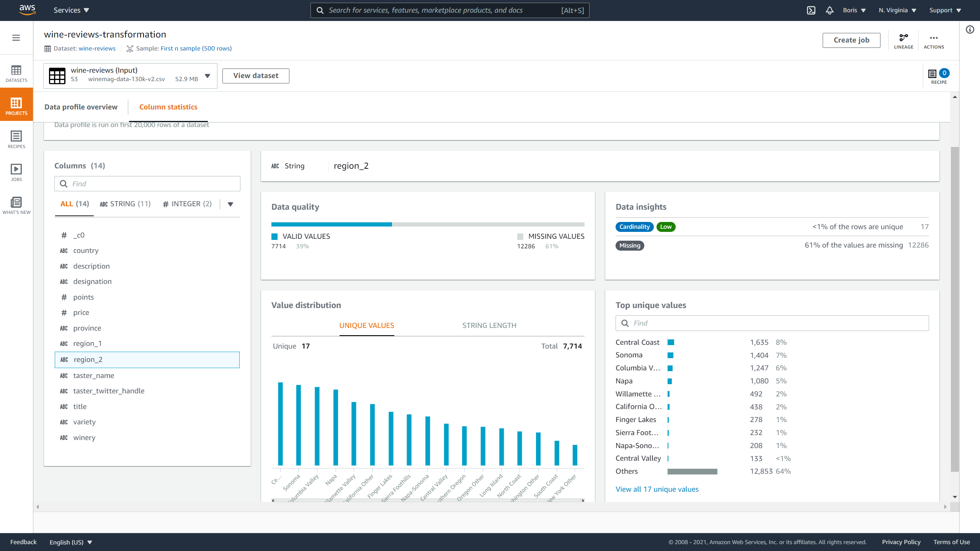Open the AWS home logo

click(28, 10)
